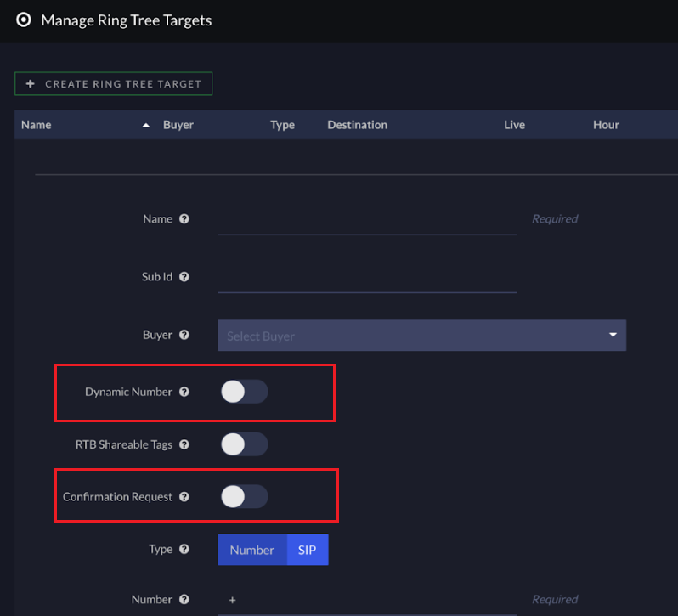The height and width of the screenshot is (616, 678).
Task: Toggle the Dynamic Number switch
Action: [245, 392]
